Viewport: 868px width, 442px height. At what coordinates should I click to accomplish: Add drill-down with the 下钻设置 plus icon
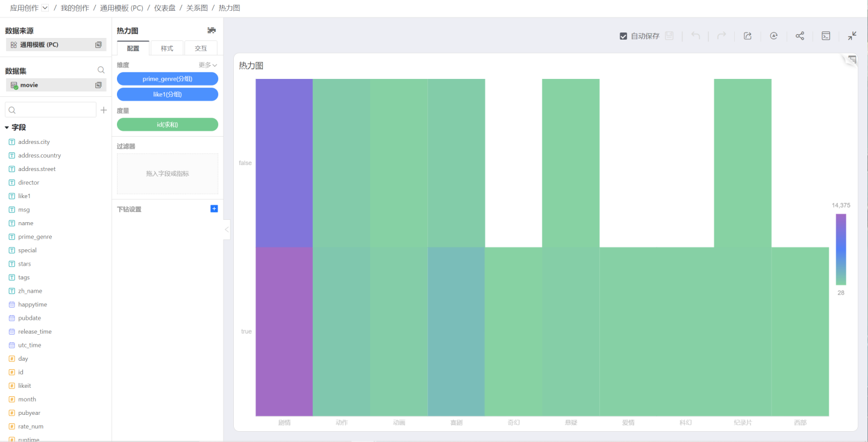click(x=214, y=209)
